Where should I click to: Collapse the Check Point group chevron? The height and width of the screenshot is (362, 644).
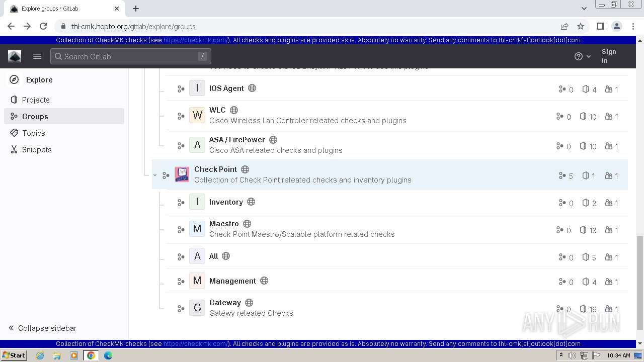coord(155,175)
